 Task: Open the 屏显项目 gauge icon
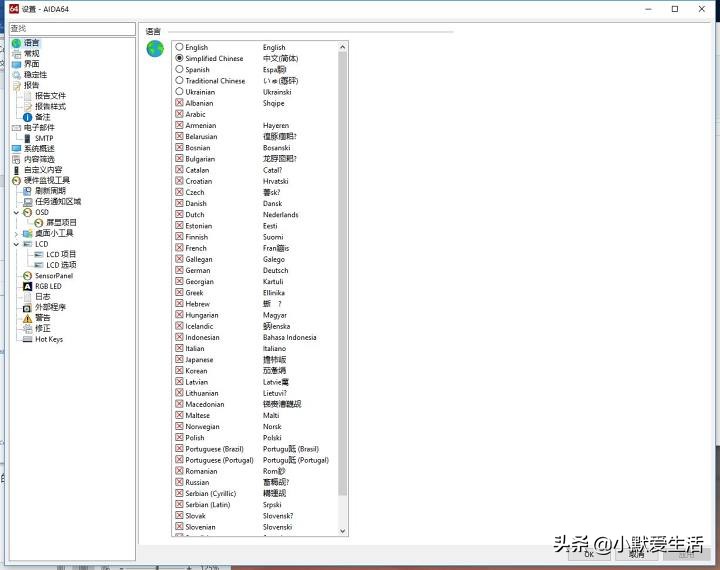(39, 223)
